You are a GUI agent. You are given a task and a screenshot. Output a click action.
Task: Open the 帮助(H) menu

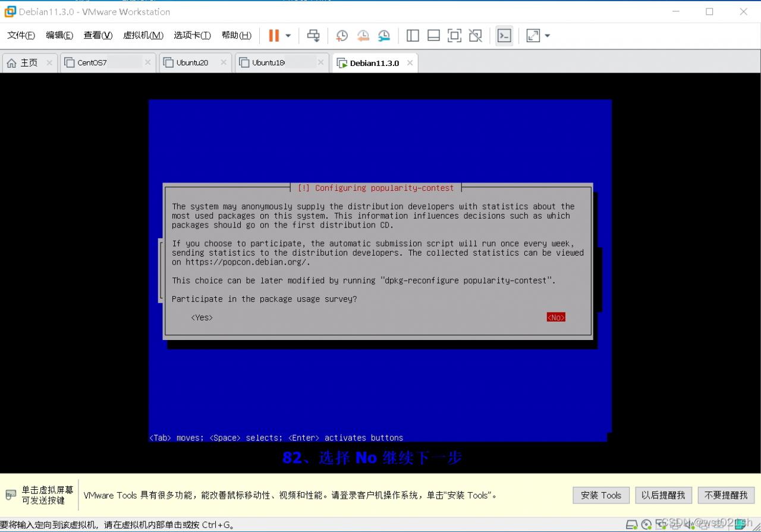pyautogui.click(x=237, y=35)
